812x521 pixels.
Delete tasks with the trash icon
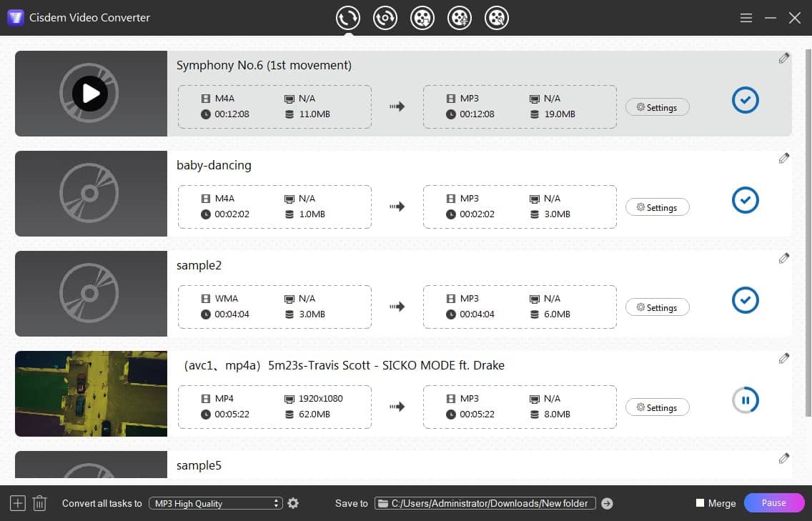[x=40, y=503]
